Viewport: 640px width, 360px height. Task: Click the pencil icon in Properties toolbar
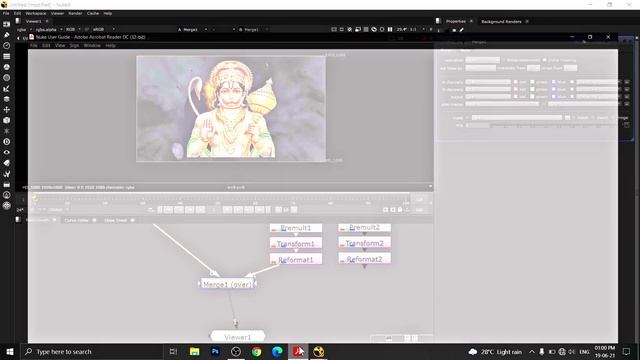[x=462, y=30]
